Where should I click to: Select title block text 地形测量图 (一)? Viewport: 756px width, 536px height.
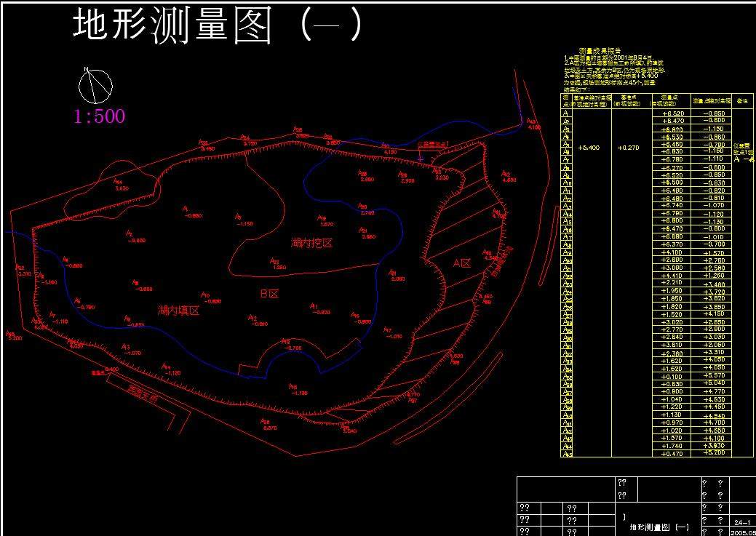coord(658,526)
